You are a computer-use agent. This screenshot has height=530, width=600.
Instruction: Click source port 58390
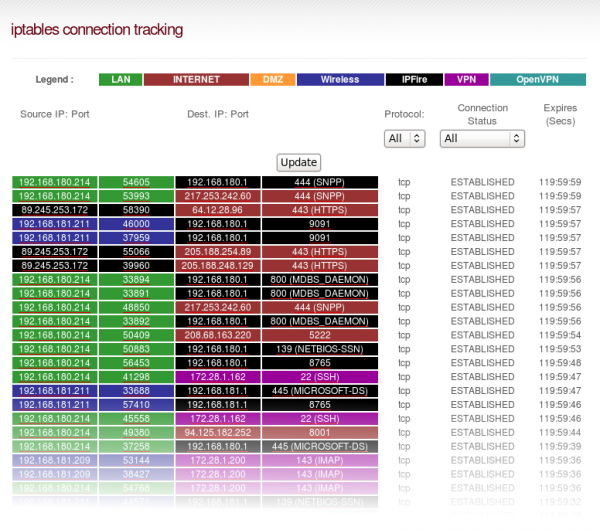(x=136, y=210)
